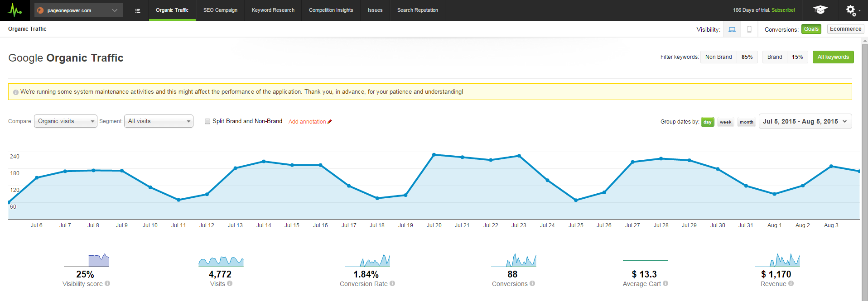Click the Add annotation pencil icon
868x301 pixels.
click(330, 121)
